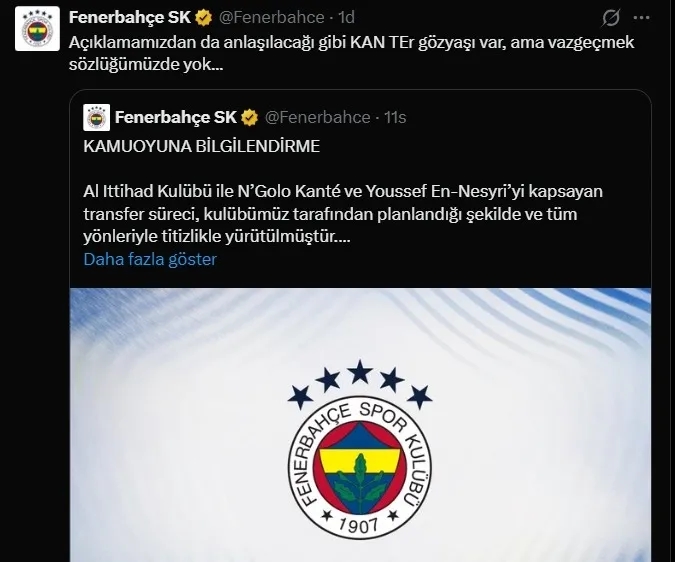Open the Fenerbahçe SK display name at the top

(130, 18)
